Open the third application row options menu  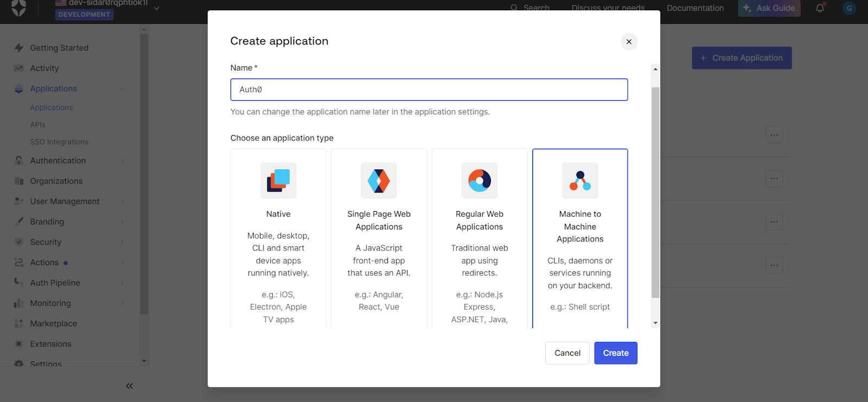coord(774,222)
